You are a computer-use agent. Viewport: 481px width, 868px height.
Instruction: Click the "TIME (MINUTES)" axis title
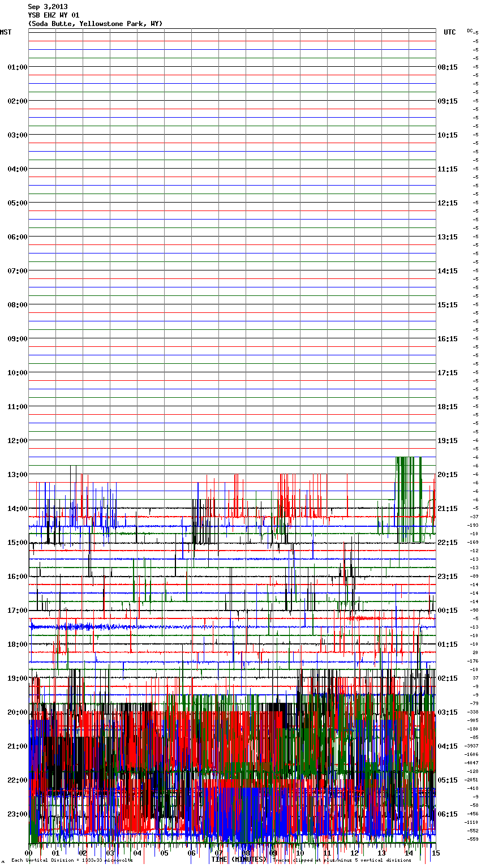click(x=239, y=860)
